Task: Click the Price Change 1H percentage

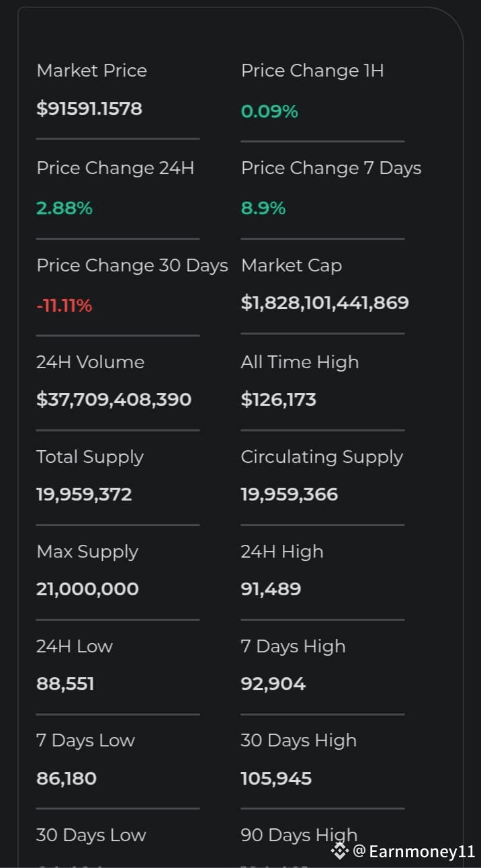Action: coord(269,112)
